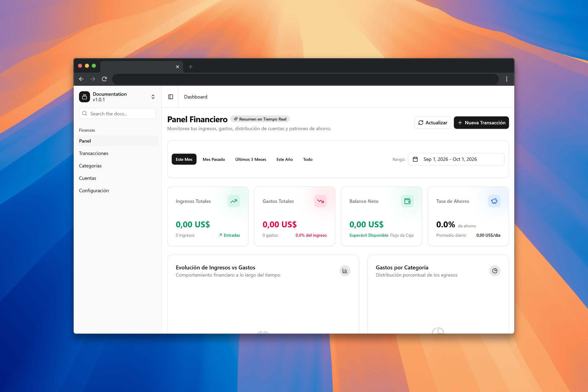Click the trending-down icon on Gastos Totales
The height and width of the screenshot is (392, 588).
tap(320, 201)
